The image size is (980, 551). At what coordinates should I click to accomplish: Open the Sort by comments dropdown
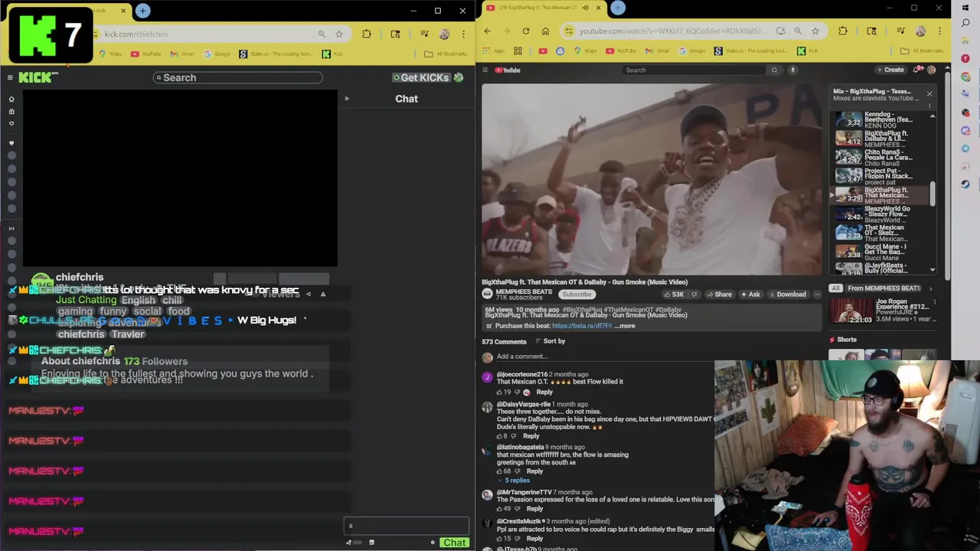pyautogui.click(x=550, y=341)
